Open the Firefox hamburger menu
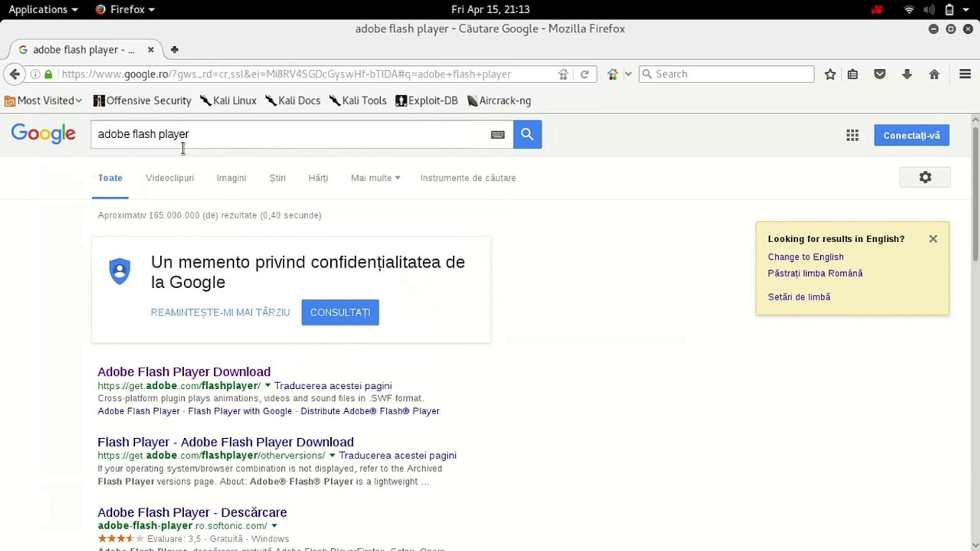This screenshot has height=551, width=980. (x=965, y=74)
